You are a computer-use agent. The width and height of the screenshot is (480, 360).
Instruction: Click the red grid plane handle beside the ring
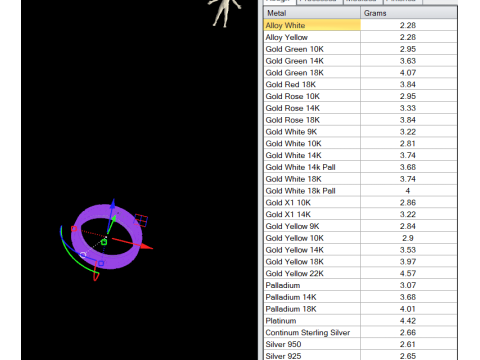tap(141, 220)
